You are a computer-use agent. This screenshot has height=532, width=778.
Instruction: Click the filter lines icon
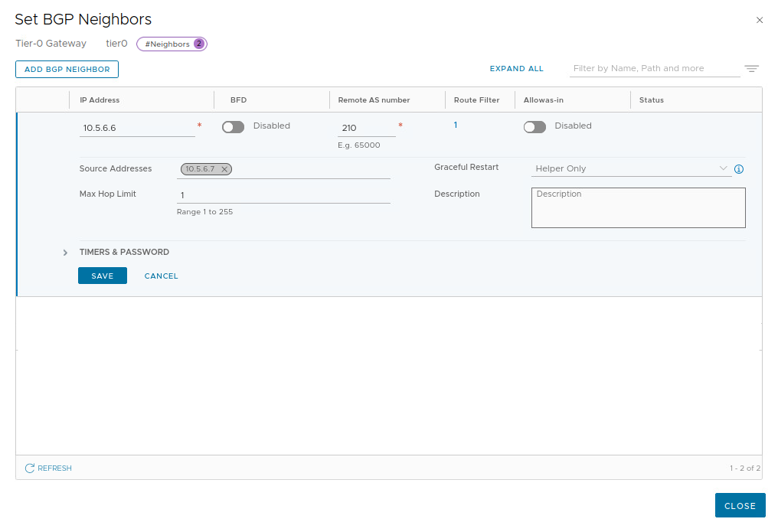click(x=751, y=69)
